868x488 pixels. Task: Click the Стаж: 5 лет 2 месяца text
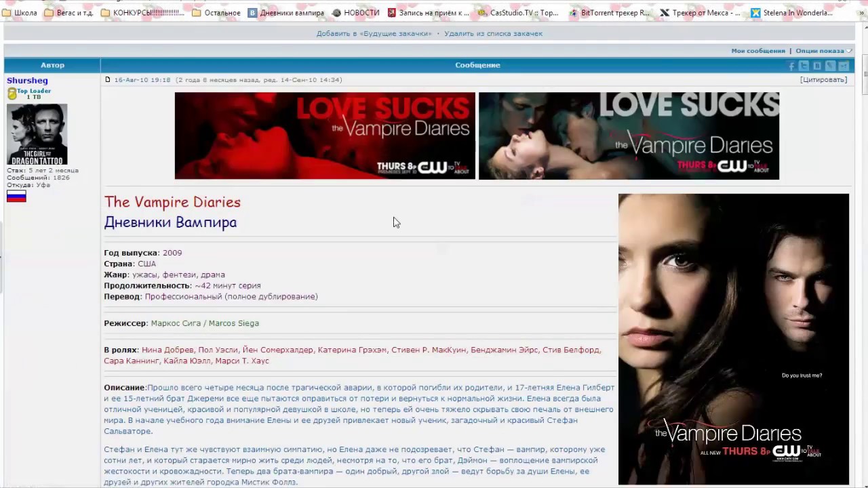[43, 170]
